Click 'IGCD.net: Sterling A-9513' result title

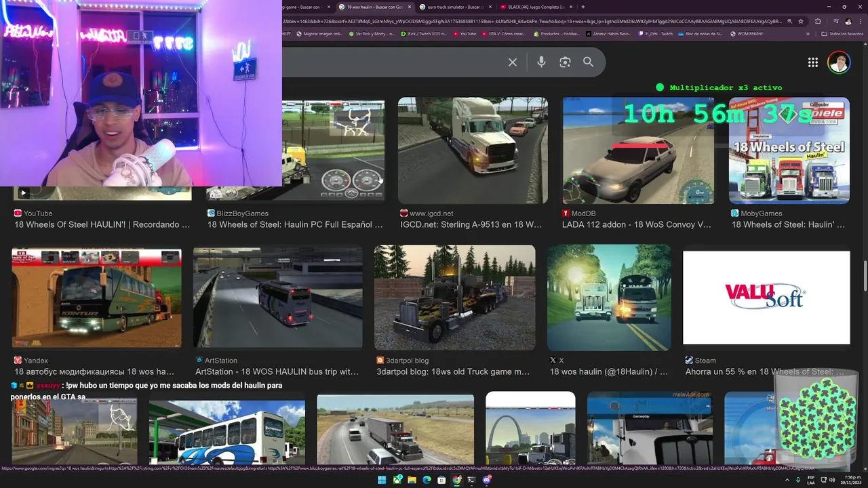pos(471,224)
